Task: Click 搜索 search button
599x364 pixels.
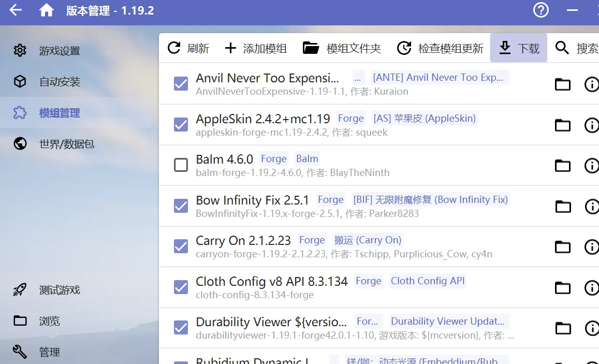Action: (x=576, y=48)
